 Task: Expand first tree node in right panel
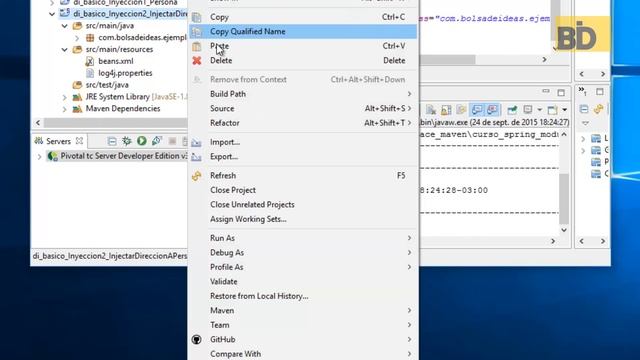pos(583,139)
